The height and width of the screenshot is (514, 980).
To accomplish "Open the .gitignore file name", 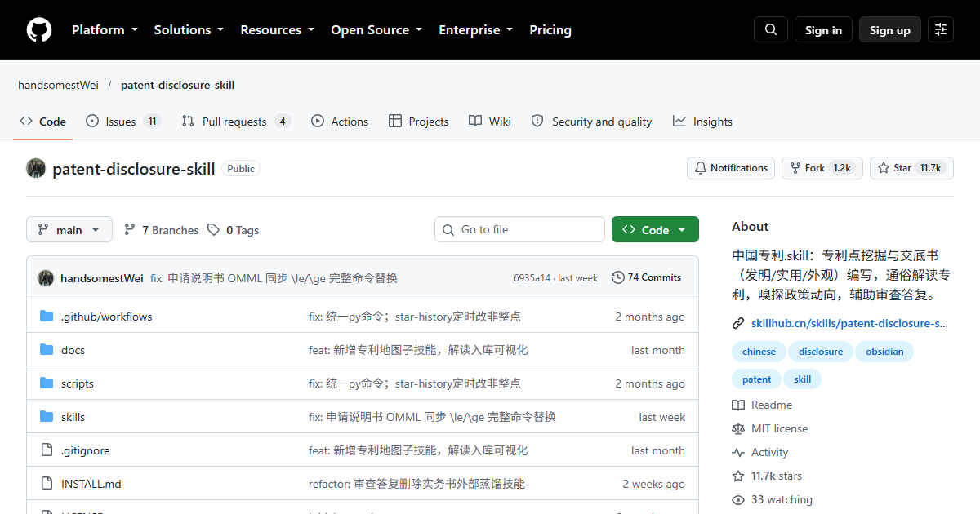I will (85, 450).
